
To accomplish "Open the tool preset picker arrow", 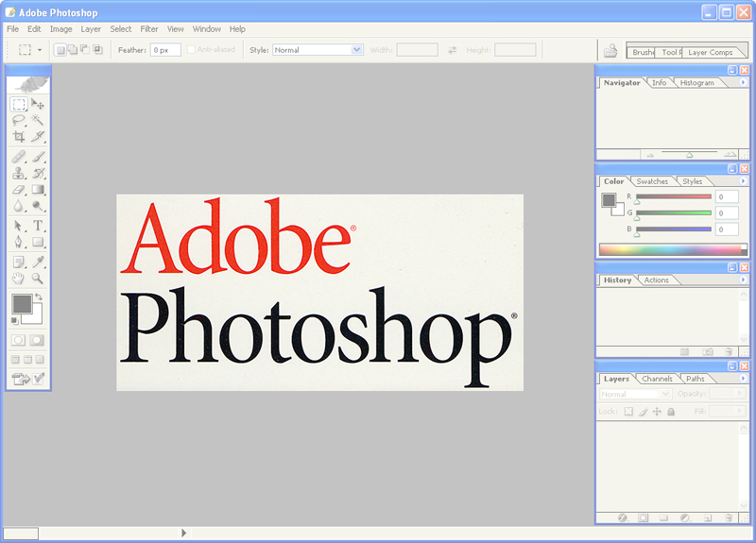I will (40, 50).
